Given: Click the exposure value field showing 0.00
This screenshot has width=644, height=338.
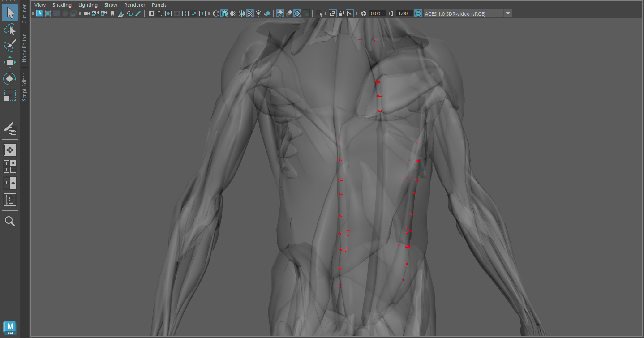Looking at the screenshot, I should [x=375, y=13].
